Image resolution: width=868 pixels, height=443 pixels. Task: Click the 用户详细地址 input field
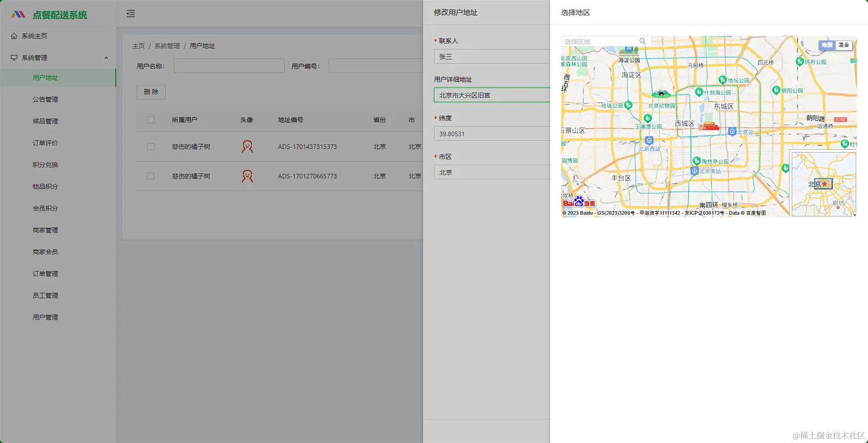492,95
